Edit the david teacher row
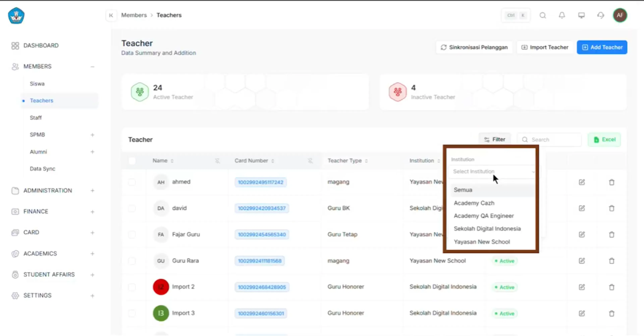Image resolution: width=644 pixels, height=336 pixels. pyautogui.click(x=581, y=208)
